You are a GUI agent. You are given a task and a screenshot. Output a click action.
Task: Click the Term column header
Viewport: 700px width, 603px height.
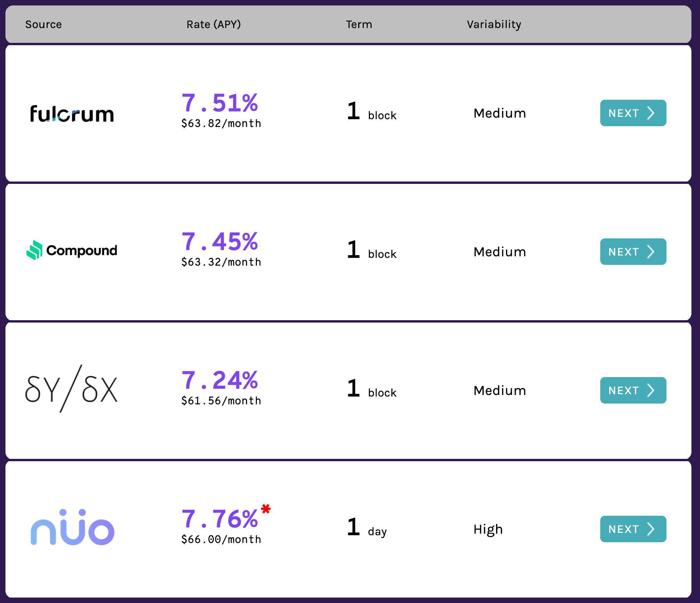tap(359, 25)
